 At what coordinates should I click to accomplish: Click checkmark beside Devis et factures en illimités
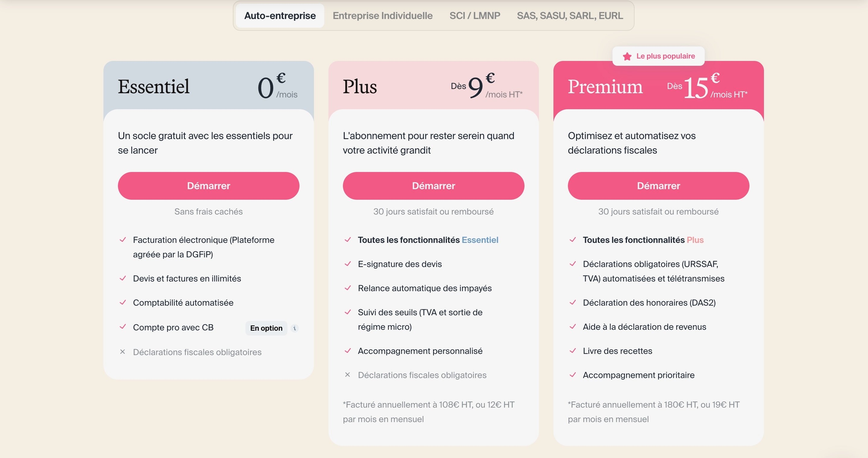(x=123, y=278)
